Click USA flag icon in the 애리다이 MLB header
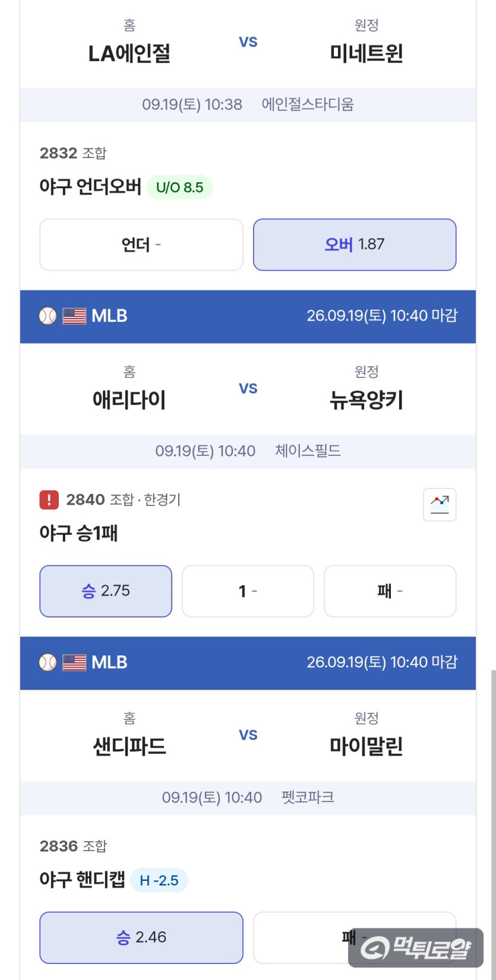The image size is (496, 980). click(74, 316)
